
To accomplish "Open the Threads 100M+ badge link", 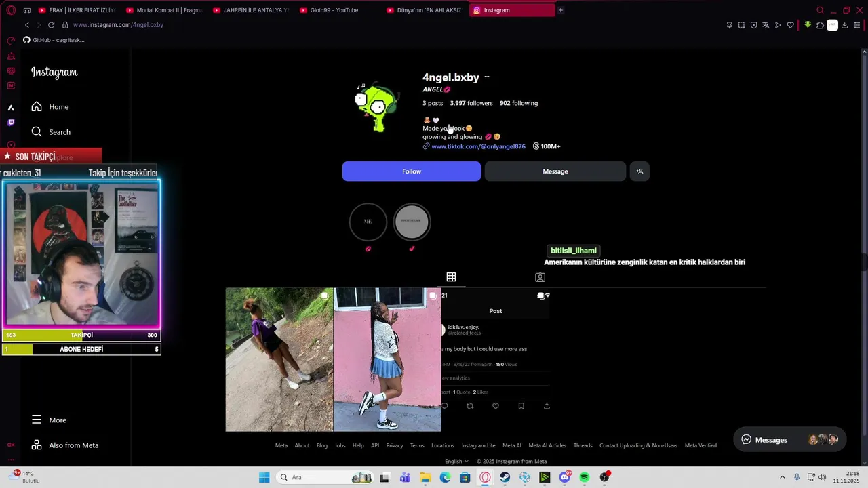I will click(x=547, y=146).
